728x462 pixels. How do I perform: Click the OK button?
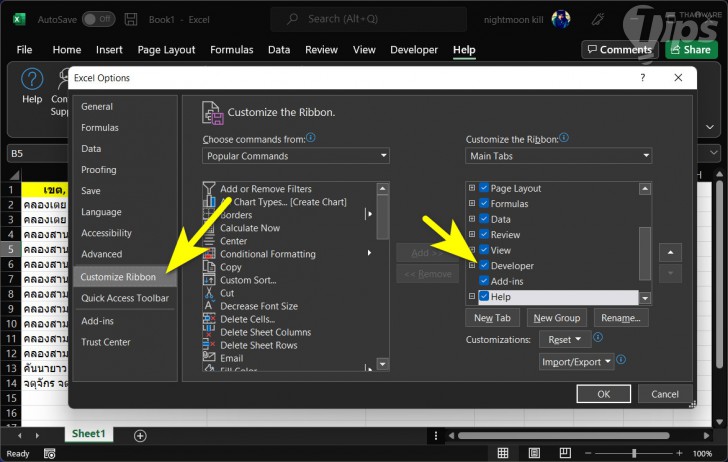pos(604,394)
